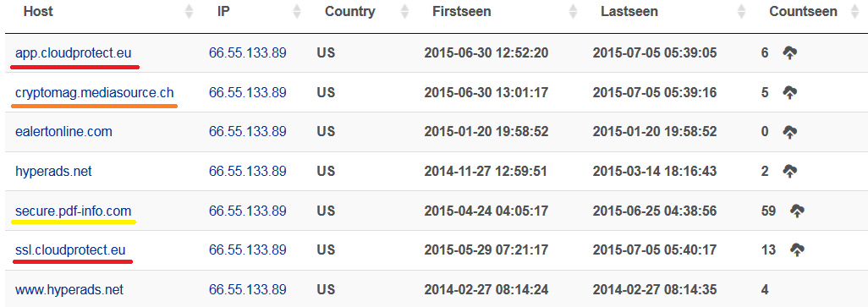The width and height of the screenshot is (868, 307).
Task: Click cloud upload icon in hyperads.net row
Action: click(790, 172)
